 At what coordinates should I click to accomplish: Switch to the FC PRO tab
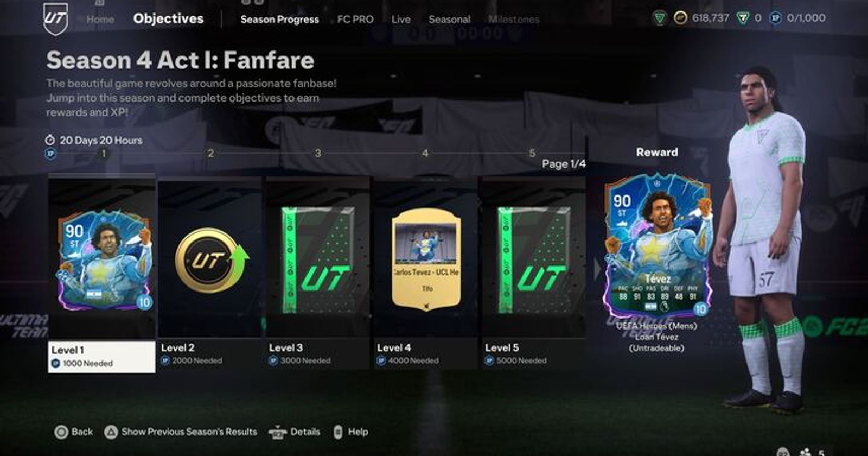coord(355,19)
